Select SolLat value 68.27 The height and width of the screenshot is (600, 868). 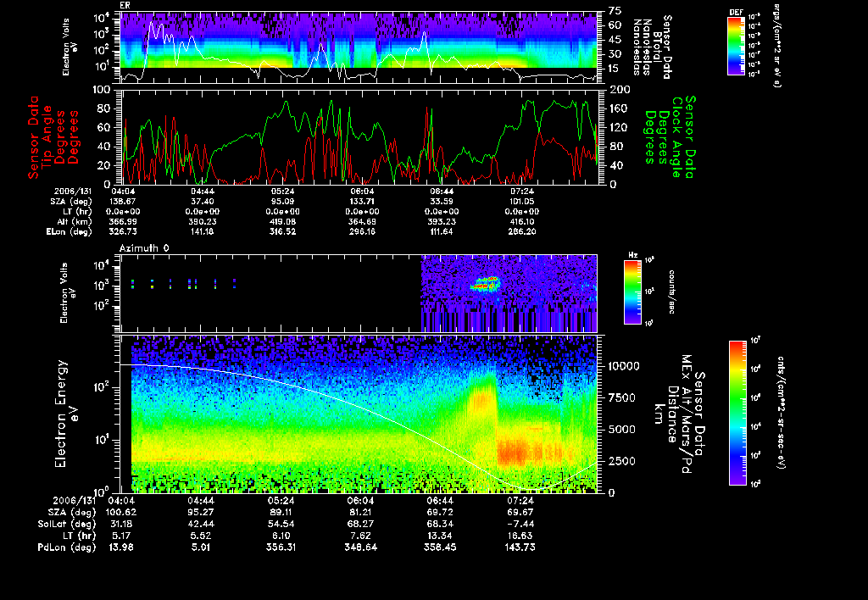(360, 524)
